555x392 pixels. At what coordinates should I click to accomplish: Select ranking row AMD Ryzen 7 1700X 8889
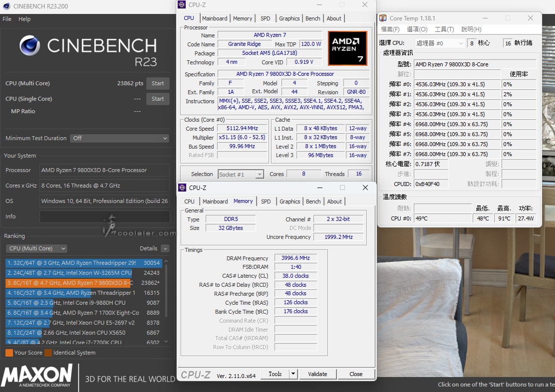pos(83,313)
